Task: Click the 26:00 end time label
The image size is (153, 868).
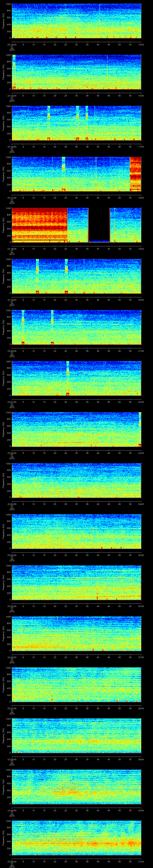Action: [x=141, y=606]
